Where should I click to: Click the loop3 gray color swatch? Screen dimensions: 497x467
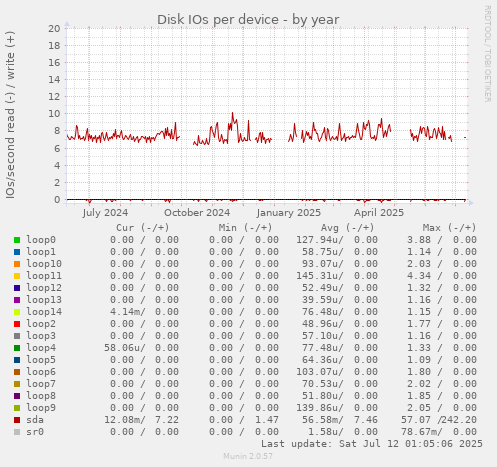coord(17,336)
